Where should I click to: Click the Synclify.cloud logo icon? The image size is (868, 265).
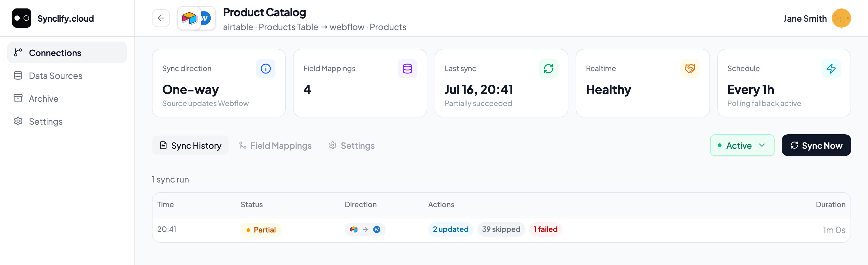pyautogui.click(x=22, y=18)
